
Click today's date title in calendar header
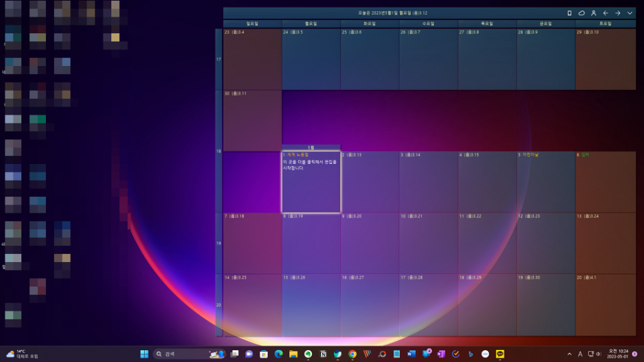392,13
